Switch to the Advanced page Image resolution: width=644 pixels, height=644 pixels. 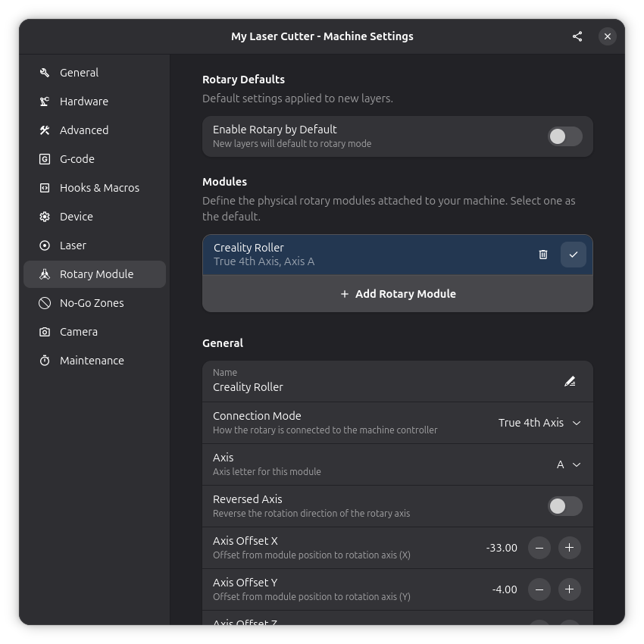95,130
